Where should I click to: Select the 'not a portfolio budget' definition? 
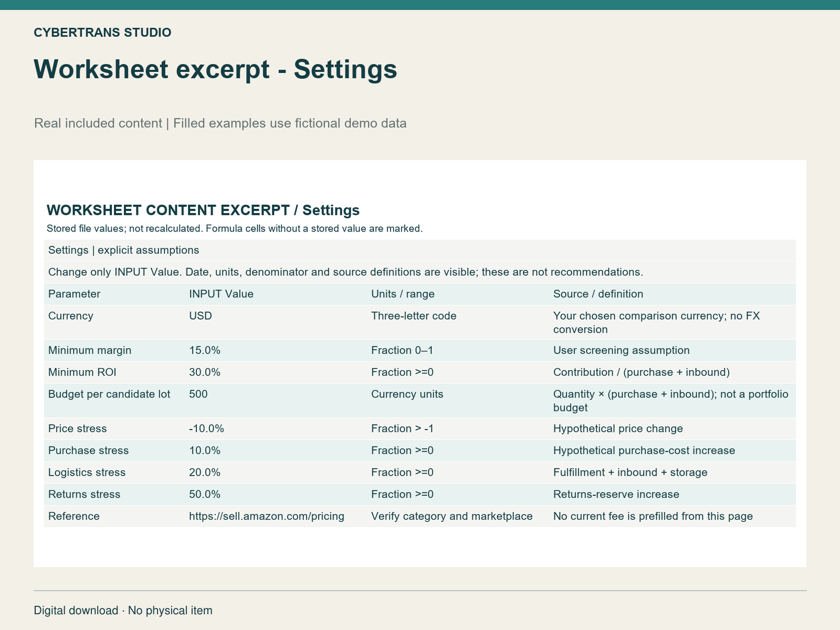[x=671, y=401]
